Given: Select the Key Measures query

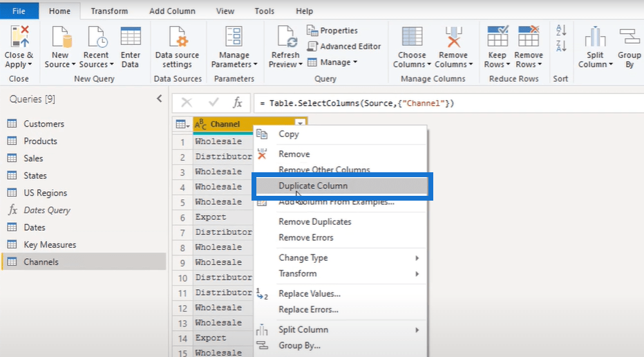Looking at the screenshot, I should tap(84, 245).
